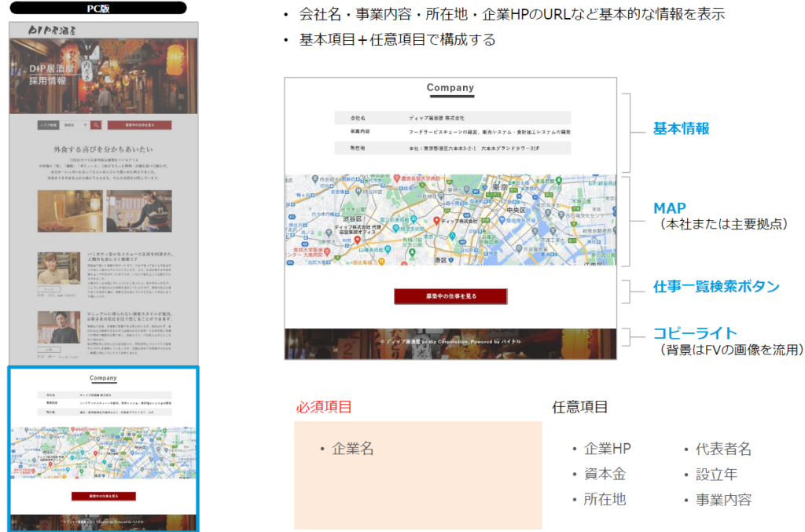Click the 仕事一覧検索ボタン label
805x532 pixels.
point(716,287)
